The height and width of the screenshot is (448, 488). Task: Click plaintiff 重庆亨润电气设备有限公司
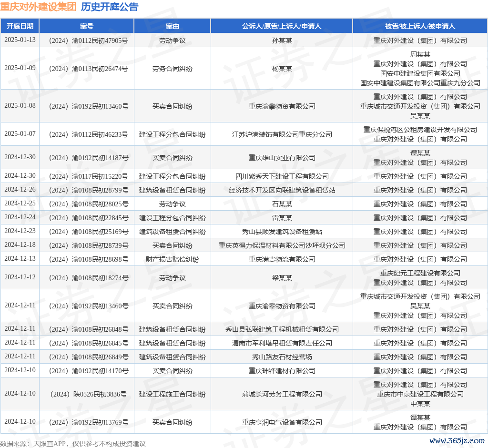pyautogui.click(x=282, y=422)
